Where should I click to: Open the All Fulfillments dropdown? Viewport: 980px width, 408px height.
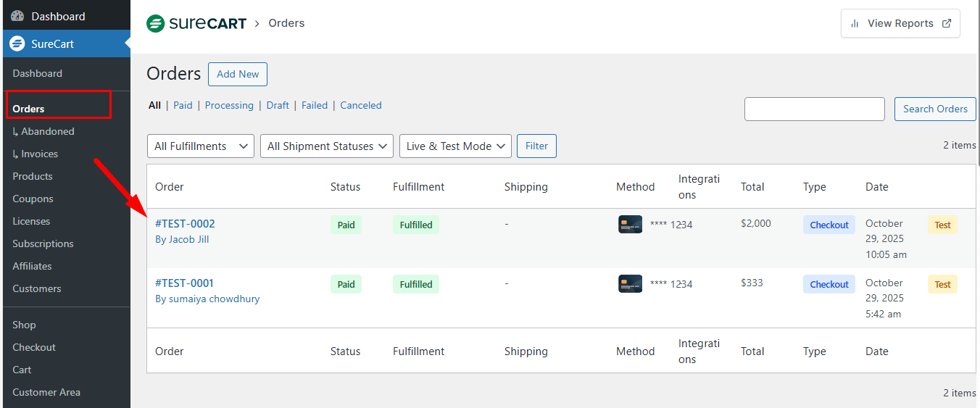tap(201, 146)
